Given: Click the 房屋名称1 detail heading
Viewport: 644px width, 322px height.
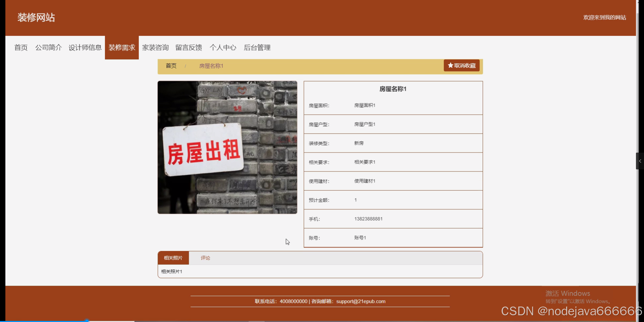Looking at the screenshot, I should click(x=393, y=89).
